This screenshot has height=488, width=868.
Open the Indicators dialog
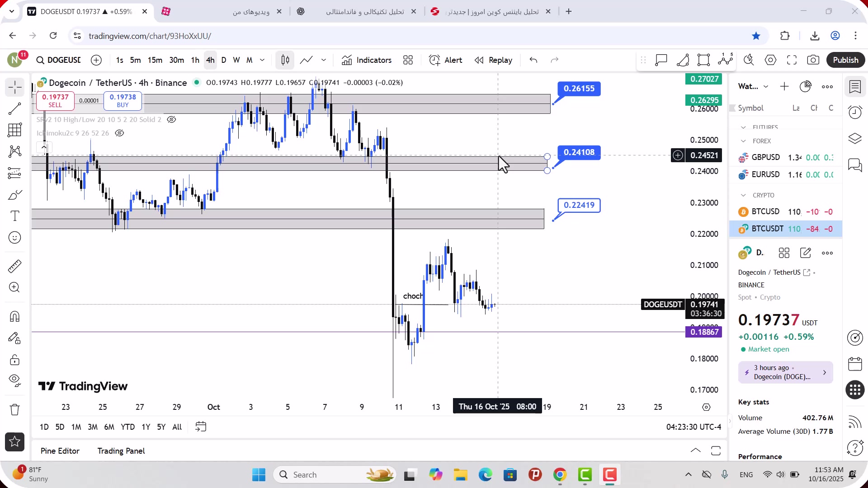coord(367,60)
